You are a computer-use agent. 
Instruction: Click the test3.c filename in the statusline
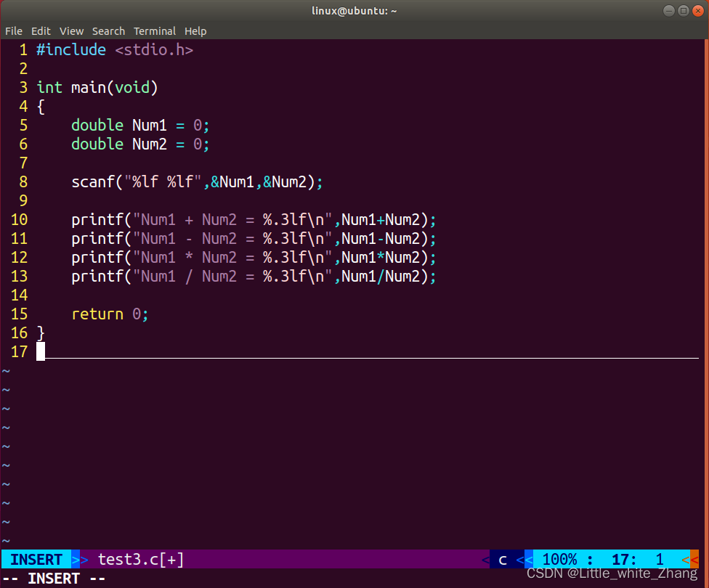tap(131, 559)
